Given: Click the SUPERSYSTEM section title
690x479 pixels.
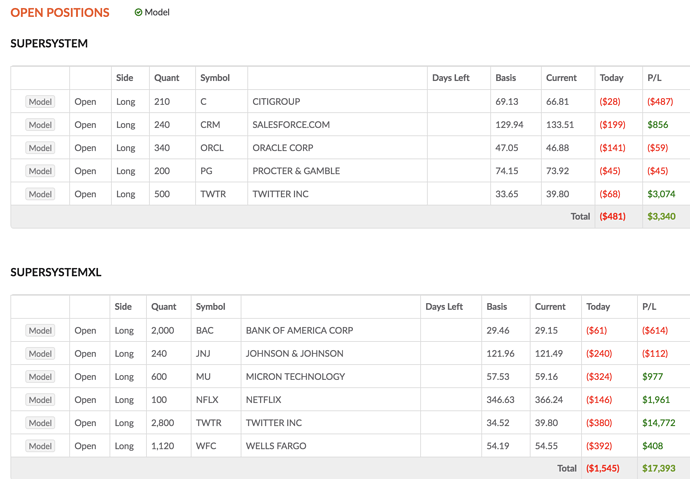Looking at the screenshot, I should [49, 43].
